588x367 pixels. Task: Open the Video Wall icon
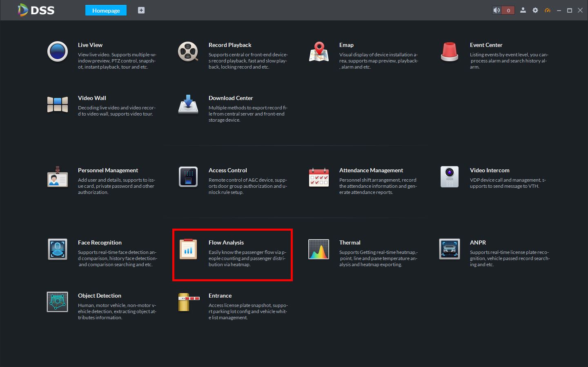[58, 105]
